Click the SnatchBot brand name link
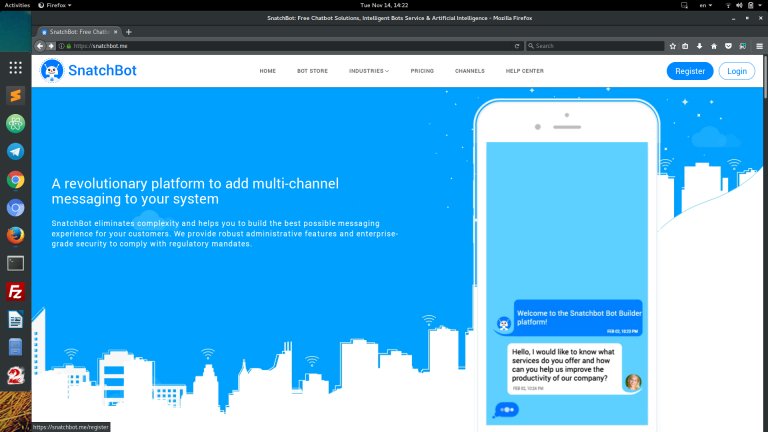The image size is (768, 432). 102,71
